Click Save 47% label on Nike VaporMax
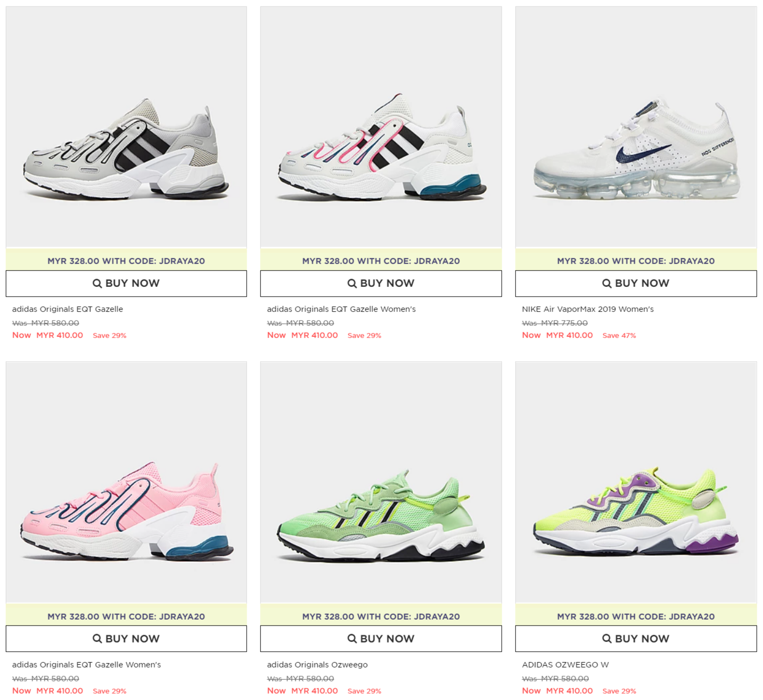 pos(619,335)
